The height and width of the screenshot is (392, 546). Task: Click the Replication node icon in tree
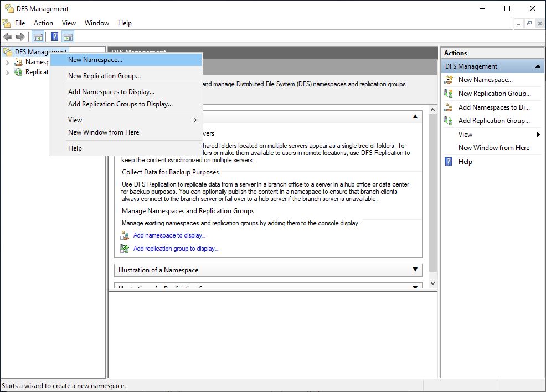tap(18, 72)
